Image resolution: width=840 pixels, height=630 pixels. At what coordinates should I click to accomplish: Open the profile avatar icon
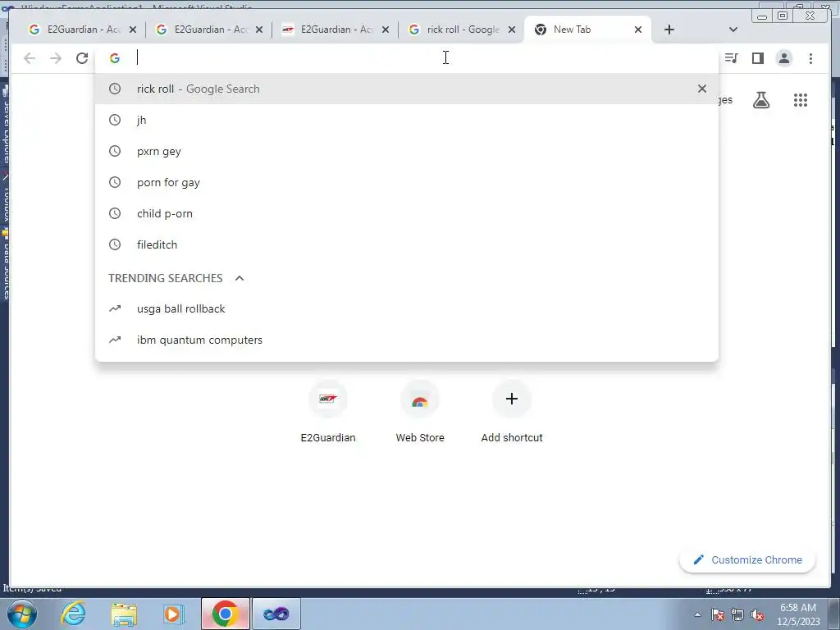click(783, 58)
